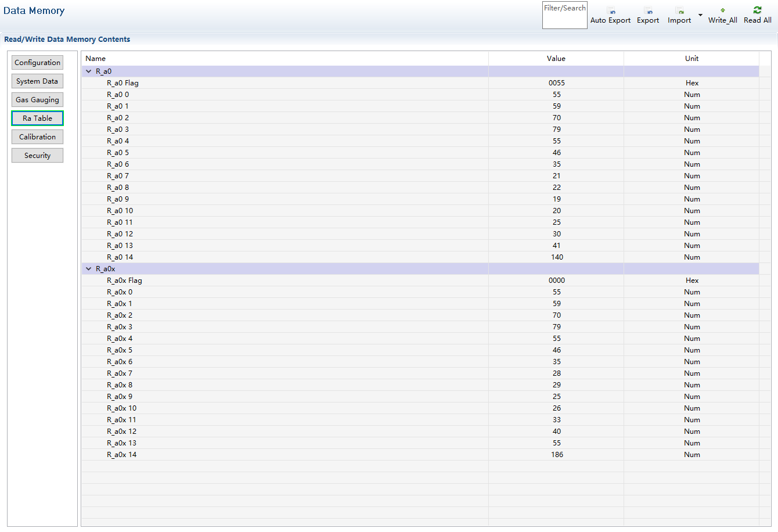Select the R_a0 6 row name
This screenshot has width=778, height=532.
pos(118,164)
